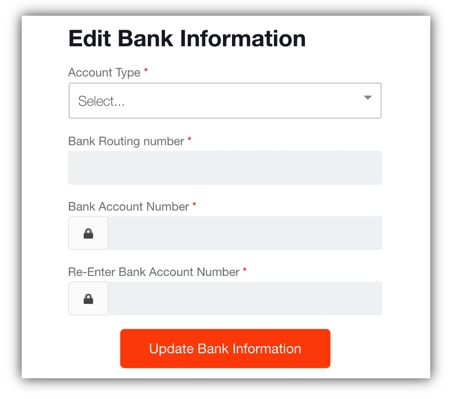Image resolution: width=455 pixels, height=399 pixels.
Task: Focus the Re-Enter Bank Account Number text field
Action: coord(245,298)
